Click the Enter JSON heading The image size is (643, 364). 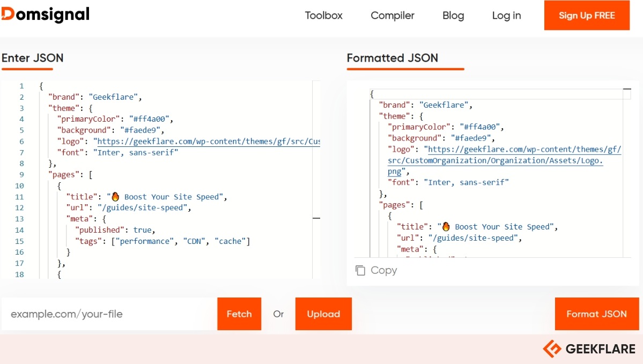(x=32, y=58)
